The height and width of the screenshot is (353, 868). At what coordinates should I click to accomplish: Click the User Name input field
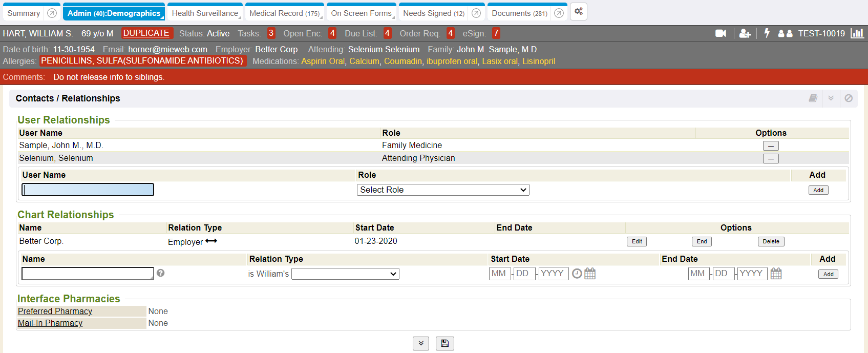tap(88, 190)
